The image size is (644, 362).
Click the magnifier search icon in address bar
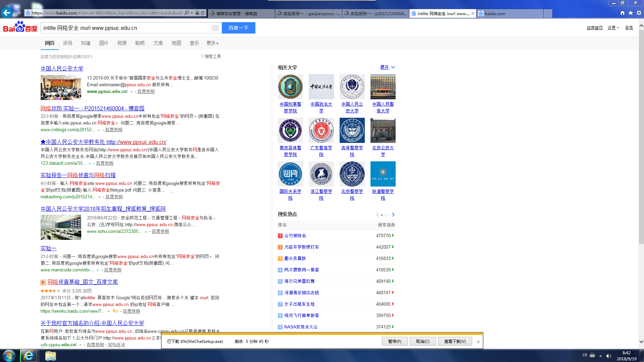(x=187, y=13)
